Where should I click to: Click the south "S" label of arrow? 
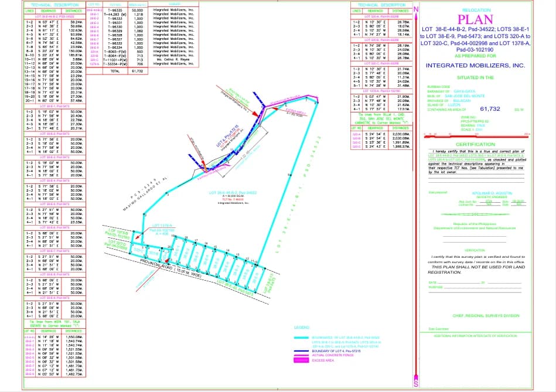coord(416,384)
